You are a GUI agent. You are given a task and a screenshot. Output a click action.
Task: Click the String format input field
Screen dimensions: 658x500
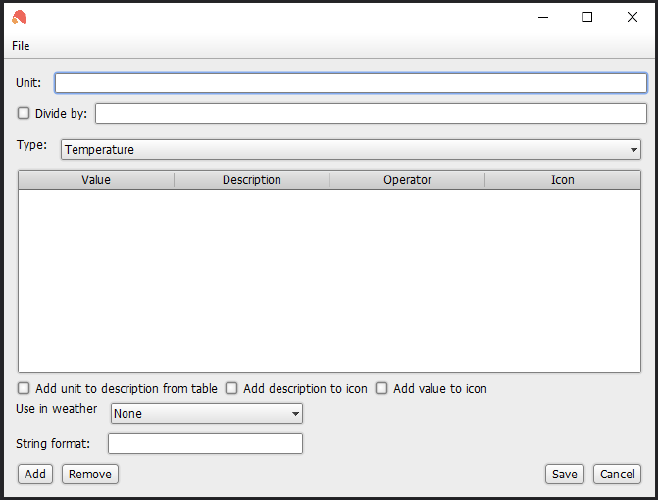(205, 444)
